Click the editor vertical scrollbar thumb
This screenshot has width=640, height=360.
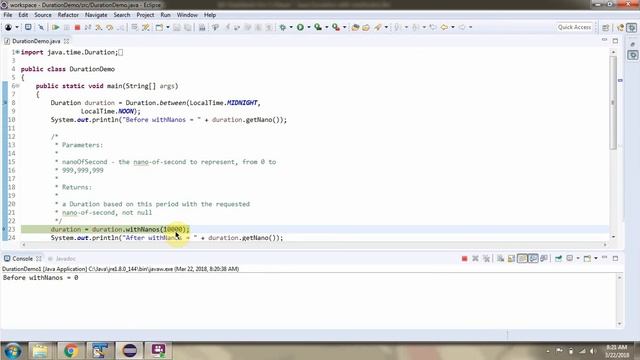(x=613, y=102)
